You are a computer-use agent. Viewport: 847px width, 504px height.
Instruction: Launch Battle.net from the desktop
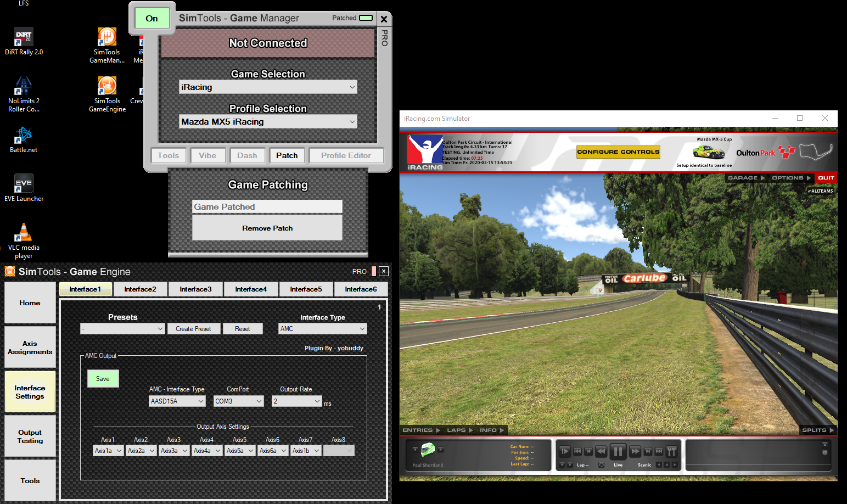click(24, 139)
